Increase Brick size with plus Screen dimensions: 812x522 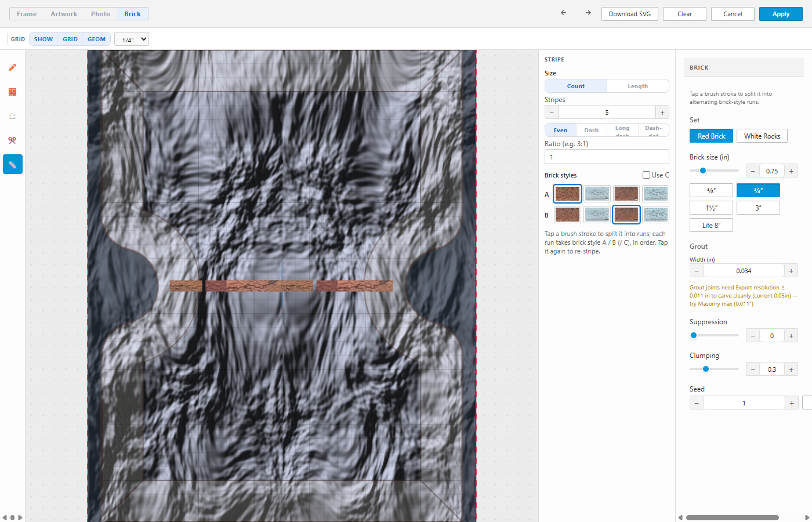(791, 171)
